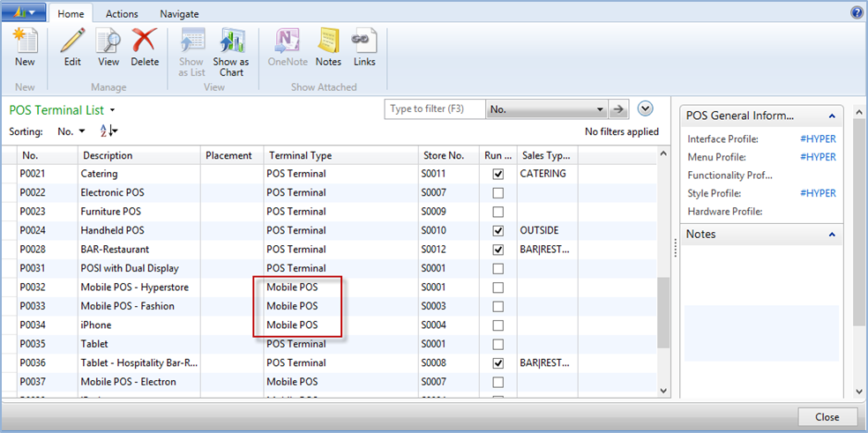Select Show as Chart icon

[231, 42]
